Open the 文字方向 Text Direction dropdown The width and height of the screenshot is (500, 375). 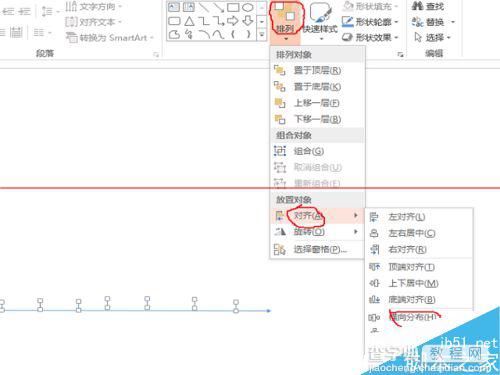94,6
